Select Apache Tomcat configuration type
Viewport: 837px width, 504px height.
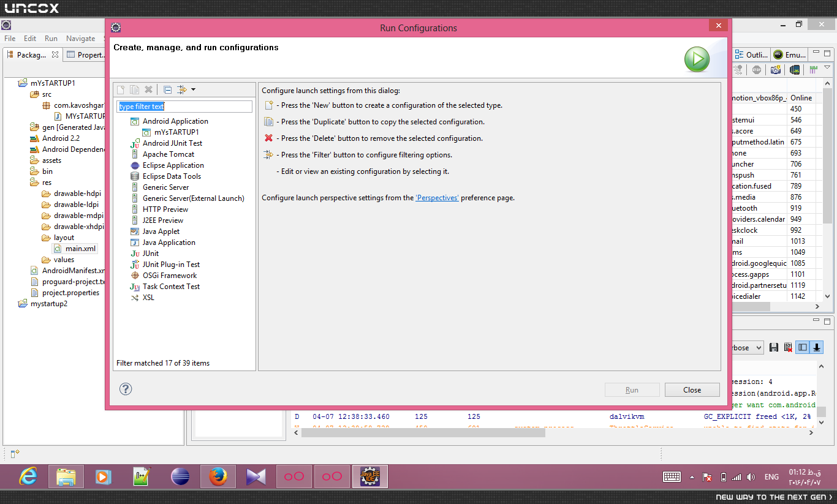tap(169, 154)
